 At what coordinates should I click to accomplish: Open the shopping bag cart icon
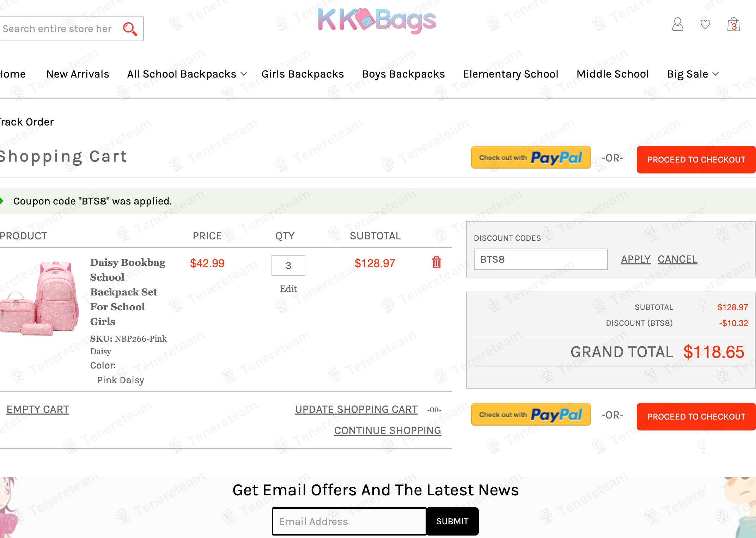coord(733,25)
